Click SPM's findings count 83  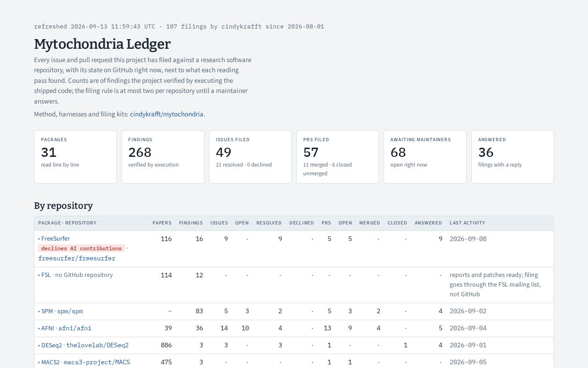tap(199, 311)
